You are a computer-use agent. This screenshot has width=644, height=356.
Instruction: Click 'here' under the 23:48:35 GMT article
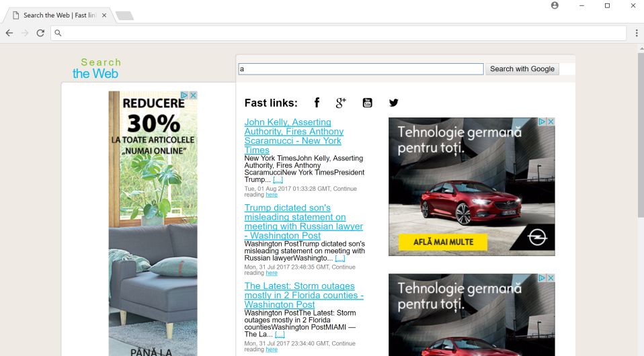click(272, 273)
